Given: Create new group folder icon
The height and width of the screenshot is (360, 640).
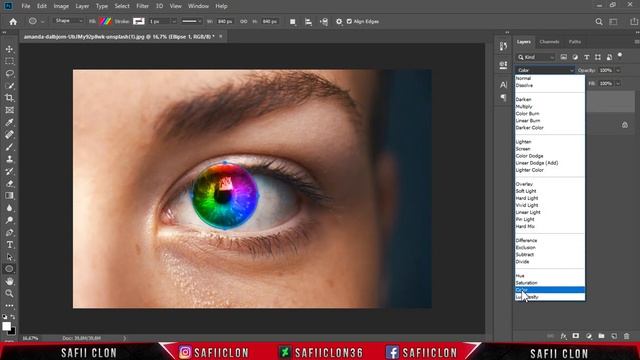Looking at the screenshot, I should 601,336.
